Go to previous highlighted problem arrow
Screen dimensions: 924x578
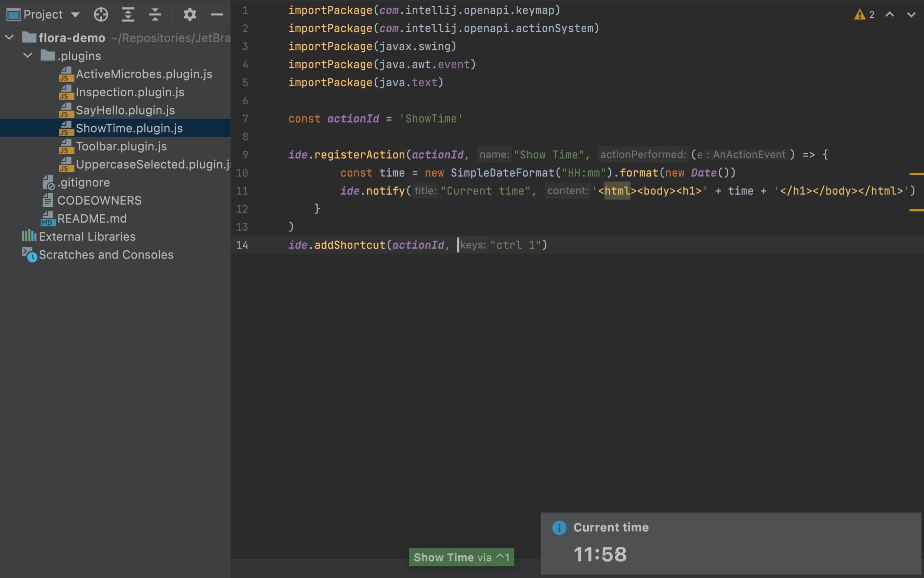coord(890,15)
